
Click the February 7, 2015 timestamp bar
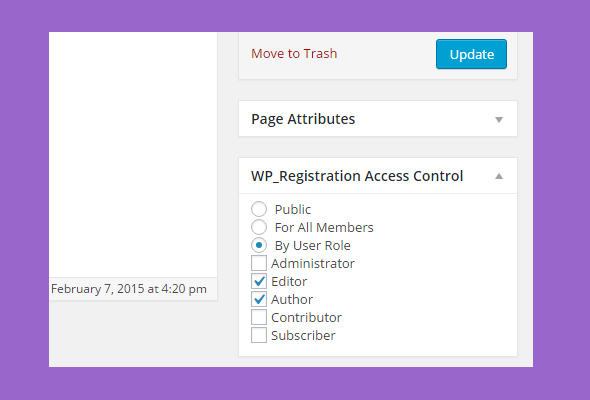pos(133,289)
